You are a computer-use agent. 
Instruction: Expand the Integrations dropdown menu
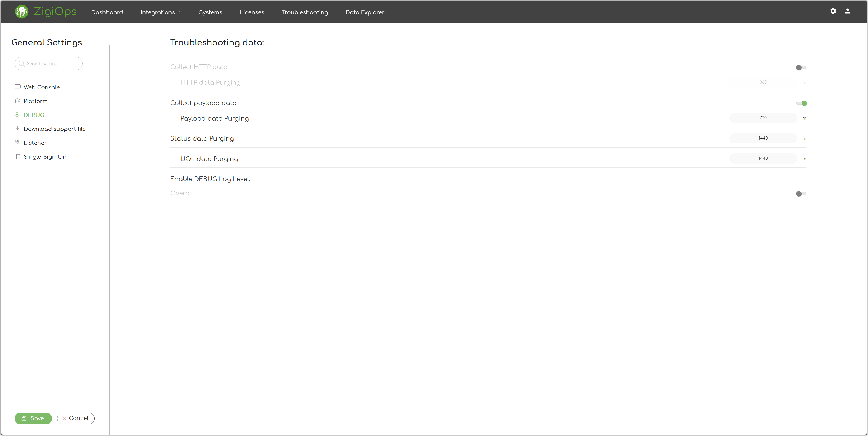(158, 12)
